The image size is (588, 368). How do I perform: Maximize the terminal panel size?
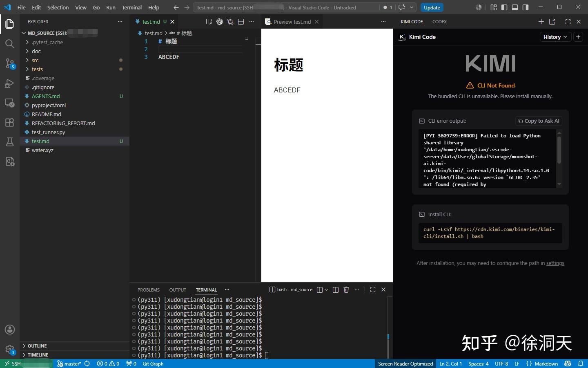pos(373,289)
